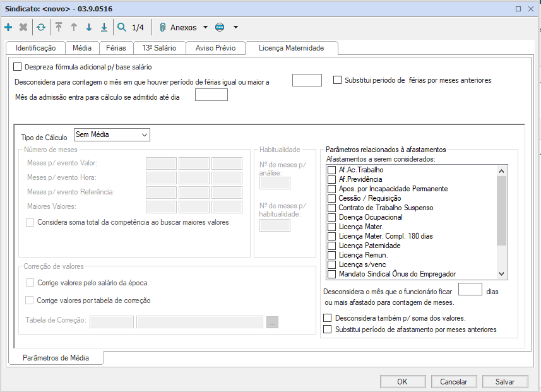The image size is (541, 392).
Task: Click the round blue processes icon
Action: [x=220, y=28]
